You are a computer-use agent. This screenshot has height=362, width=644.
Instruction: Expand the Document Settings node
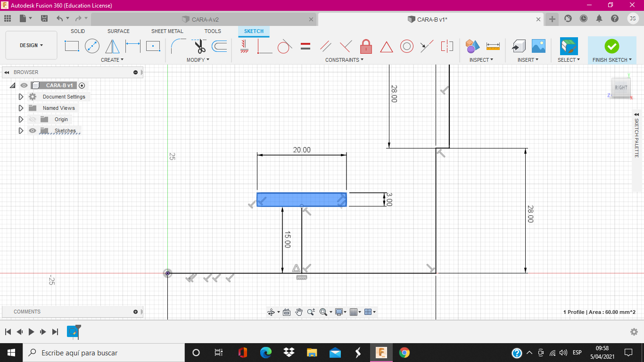tap(21, 97)
